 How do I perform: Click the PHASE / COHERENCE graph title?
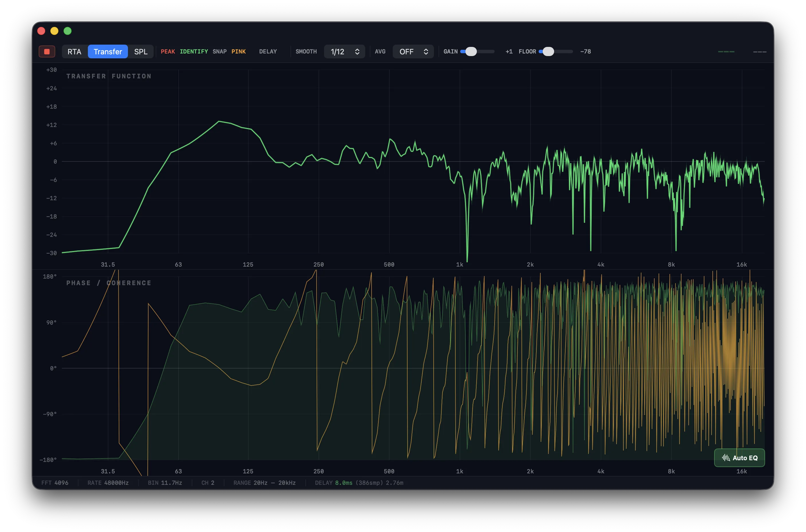pos(109,283)
